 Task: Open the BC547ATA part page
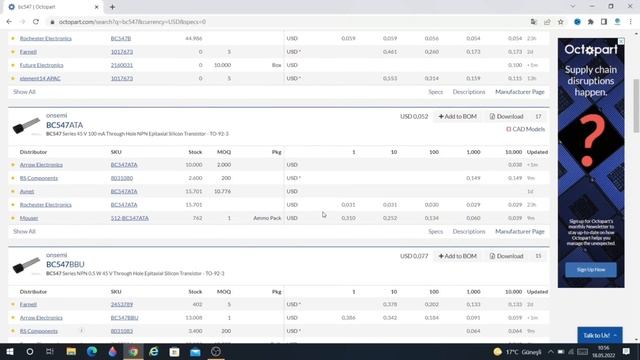coord(64,125)
